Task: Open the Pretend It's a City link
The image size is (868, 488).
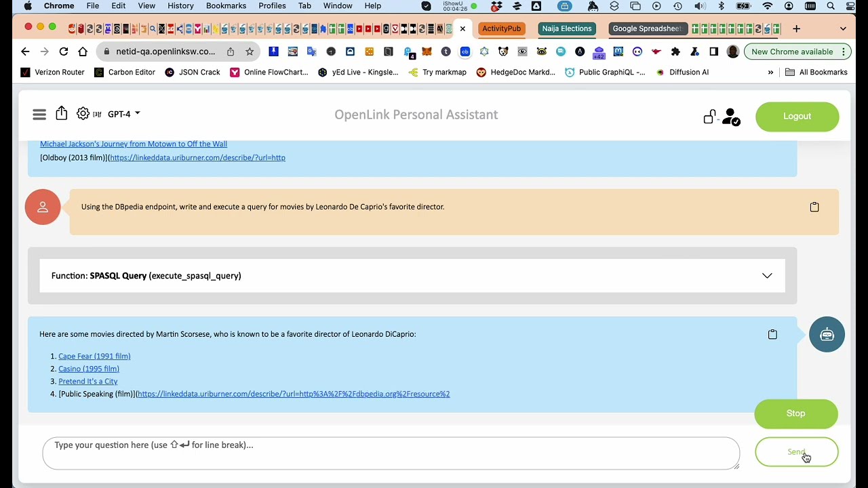Action: [x=87, y=381]
